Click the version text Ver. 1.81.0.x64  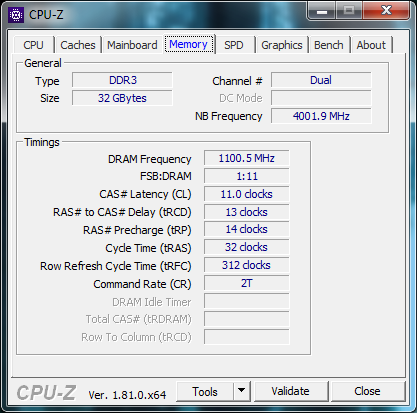[127, 395]
